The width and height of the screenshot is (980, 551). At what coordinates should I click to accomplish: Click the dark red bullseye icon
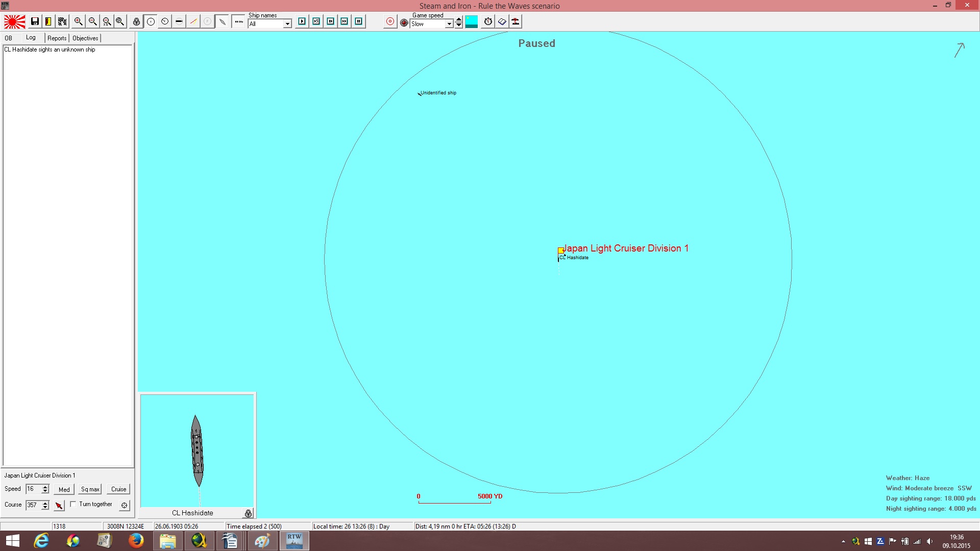point(404,22)
